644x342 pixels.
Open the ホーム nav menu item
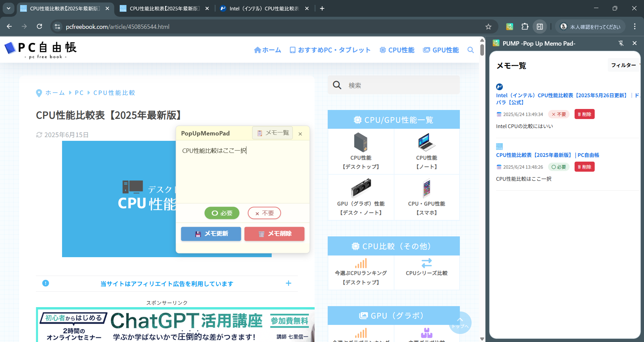267,50
